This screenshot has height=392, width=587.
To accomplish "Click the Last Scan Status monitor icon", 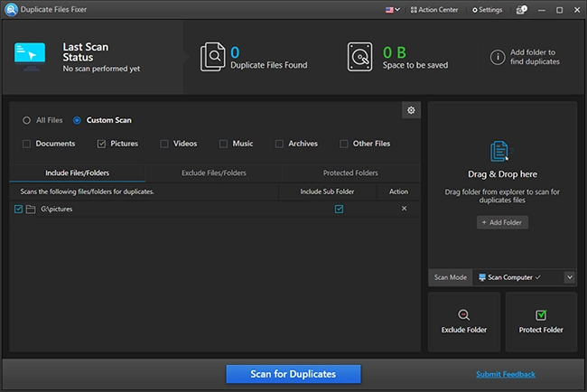I will (x=30, y=56).
